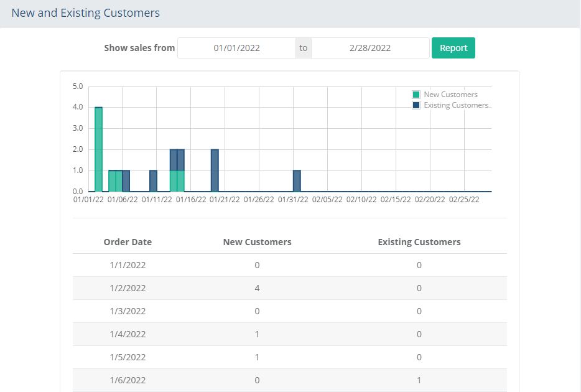Click the 1/4/2022 date cell
This screenshot has width=581, height=392.
tap(128, 334)
